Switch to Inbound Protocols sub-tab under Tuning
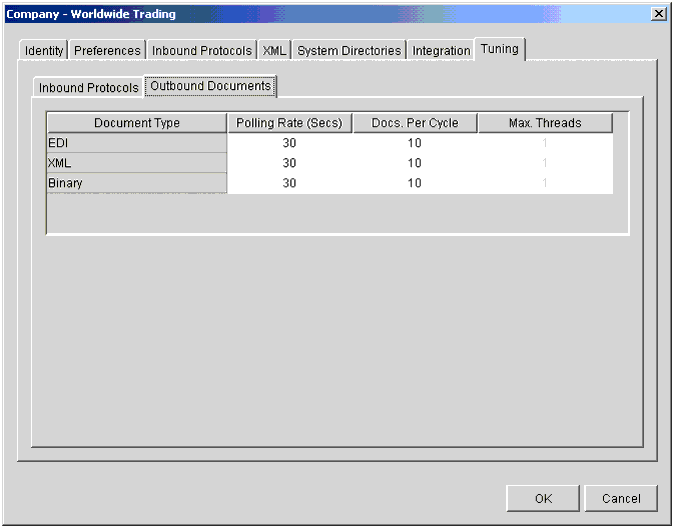The image size is (678, 527). (88, 87)
